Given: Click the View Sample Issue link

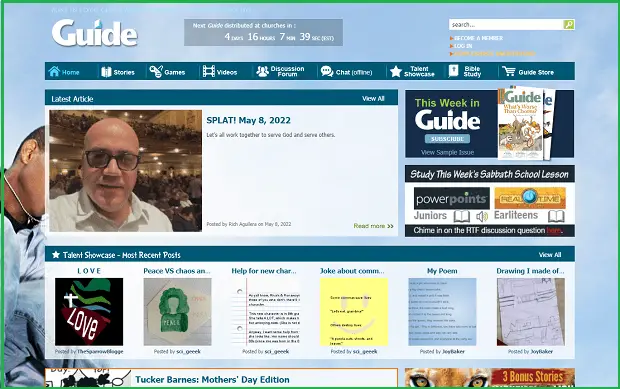Looking at the screenshot, I should coord(447,152).
